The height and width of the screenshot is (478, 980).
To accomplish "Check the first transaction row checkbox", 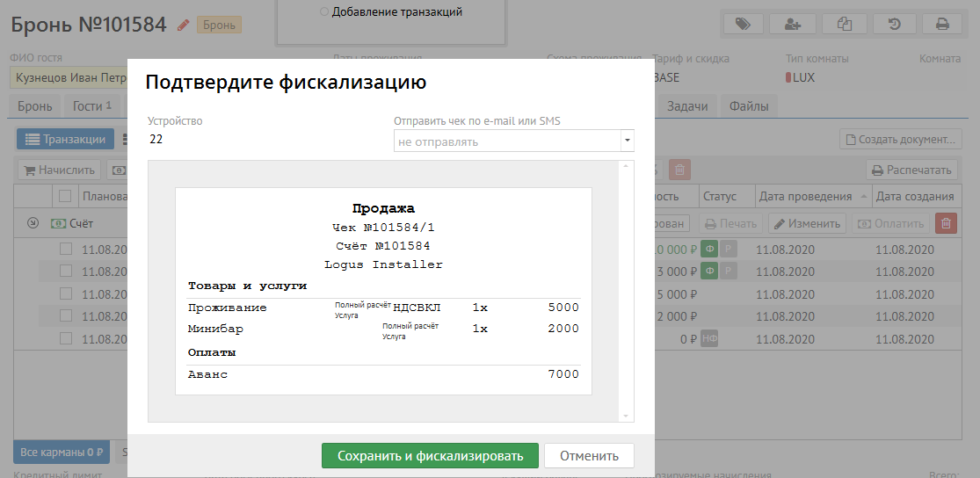I will coord(65,250).
